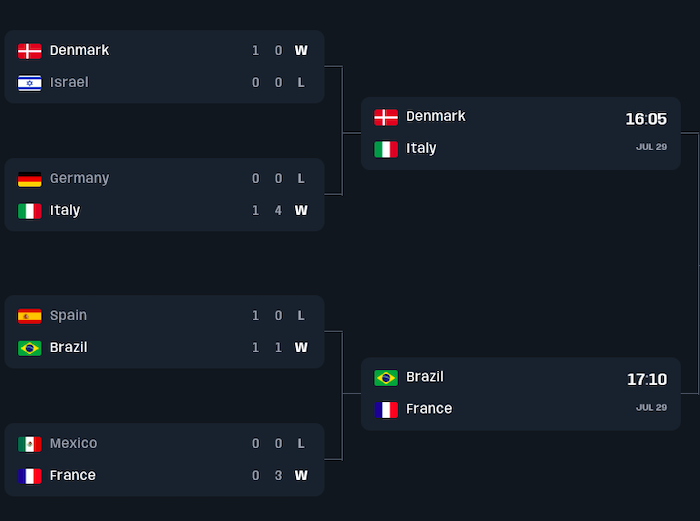
Task: Open the Israel team link
Action: point(69,82)
